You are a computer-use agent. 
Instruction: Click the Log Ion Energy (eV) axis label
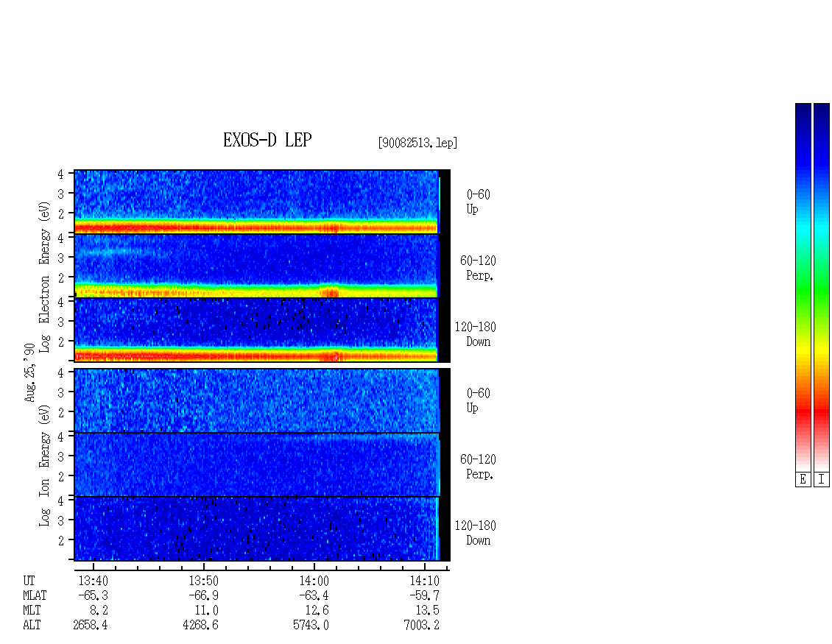pos(44,465)
